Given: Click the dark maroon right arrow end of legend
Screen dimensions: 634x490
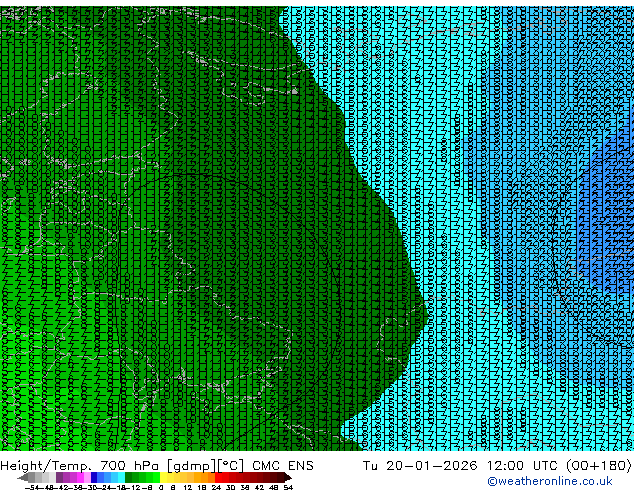Looking at the screenshot, I should point(288,477).
